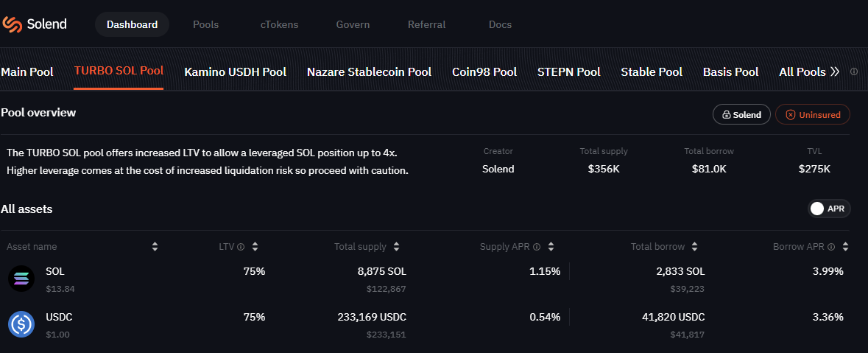Click the Uninsured badge button
The width and height of the screenshot is (868, 353).
813,115
